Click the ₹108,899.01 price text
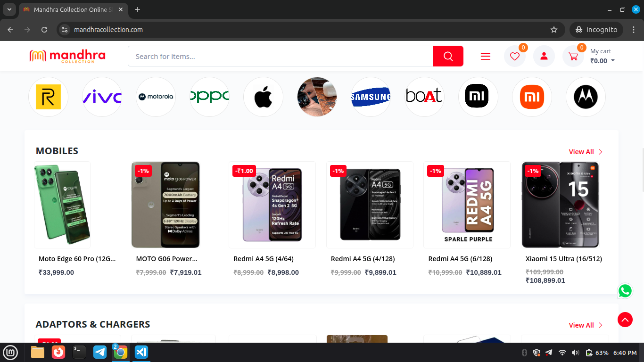The width and height of the screenshot is (644, 362). tap(545, 280)
